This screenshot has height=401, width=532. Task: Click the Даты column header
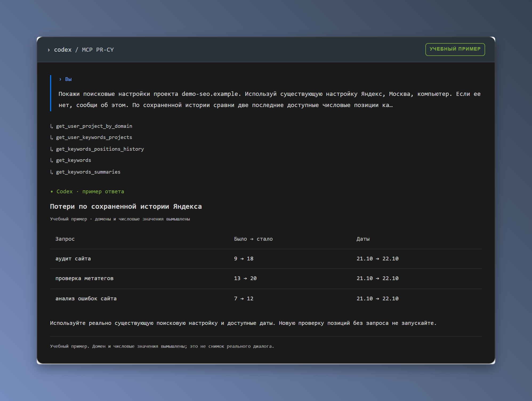[x=363, y=239]
